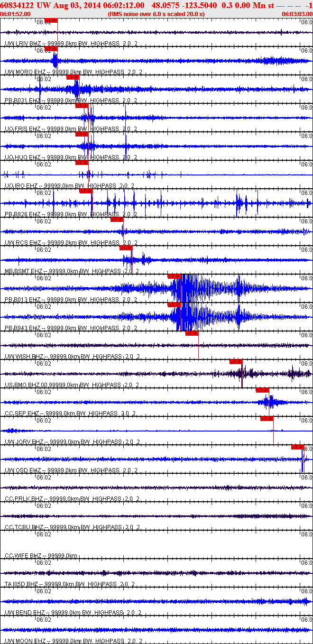Click the pick flag on UO.HUO trace
The image size is (313, 644).
tap(82, 134)
